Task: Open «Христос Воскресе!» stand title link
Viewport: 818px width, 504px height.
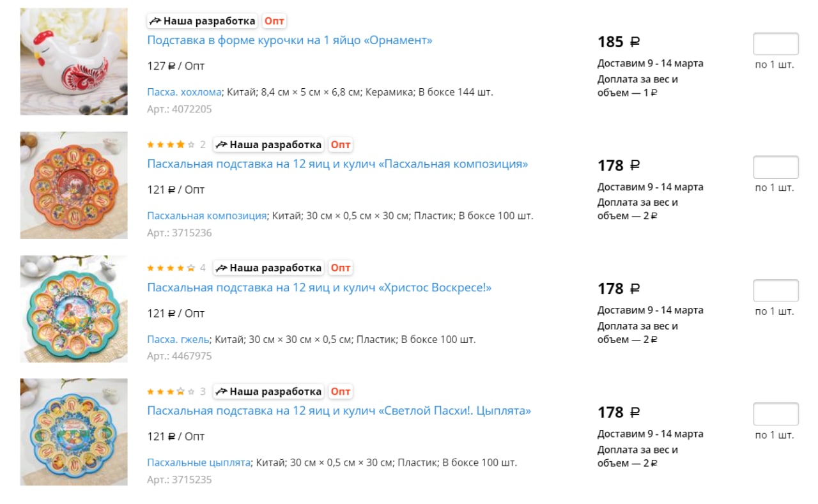Action: pos(319,287)
